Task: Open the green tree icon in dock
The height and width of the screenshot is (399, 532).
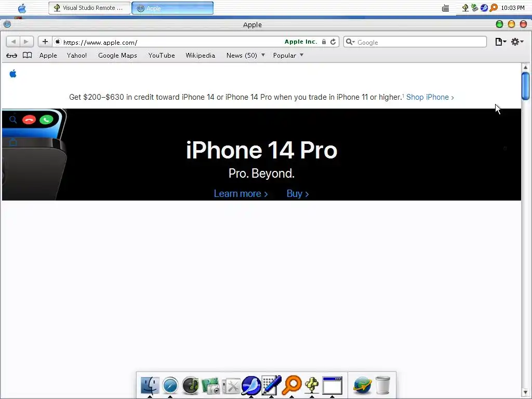Action: point(312,385)
